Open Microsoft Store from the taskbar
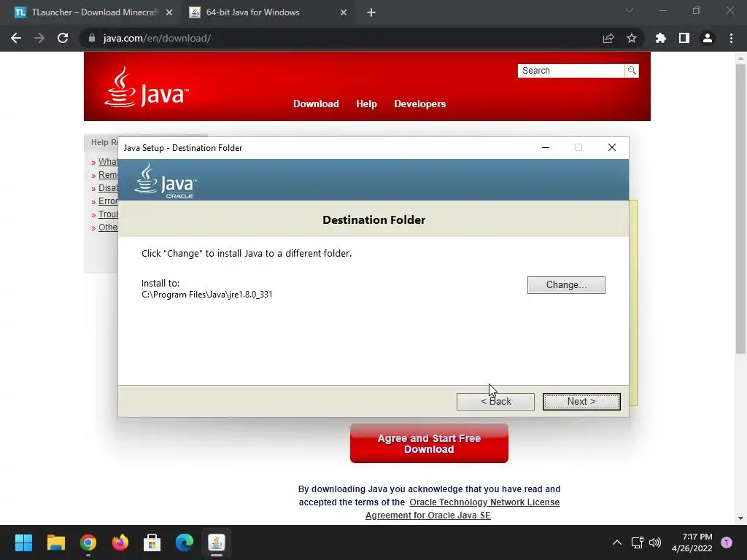This screenshot has width=747, height=560. click(x=152, y=542)
